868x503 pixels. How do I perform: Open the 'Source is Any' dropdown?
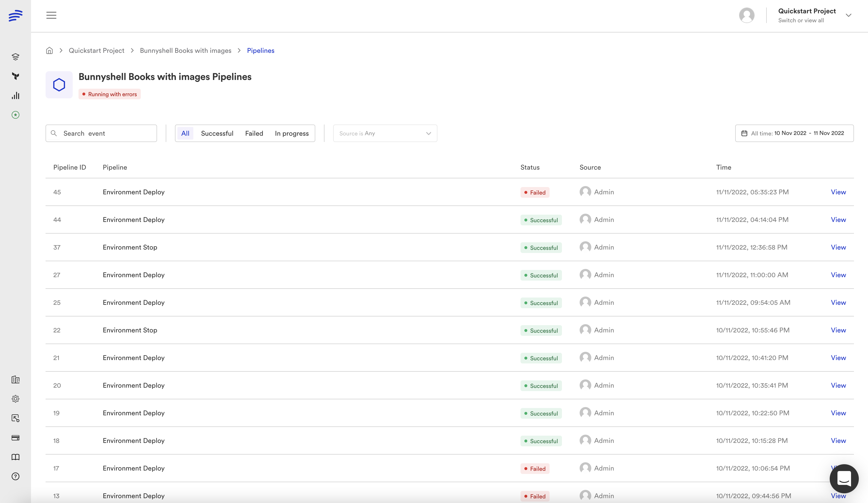[x=385, y=133]
